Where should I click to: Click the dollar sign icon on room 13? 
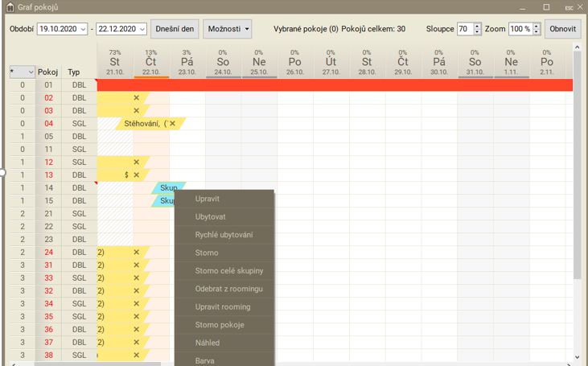point(126,175)
